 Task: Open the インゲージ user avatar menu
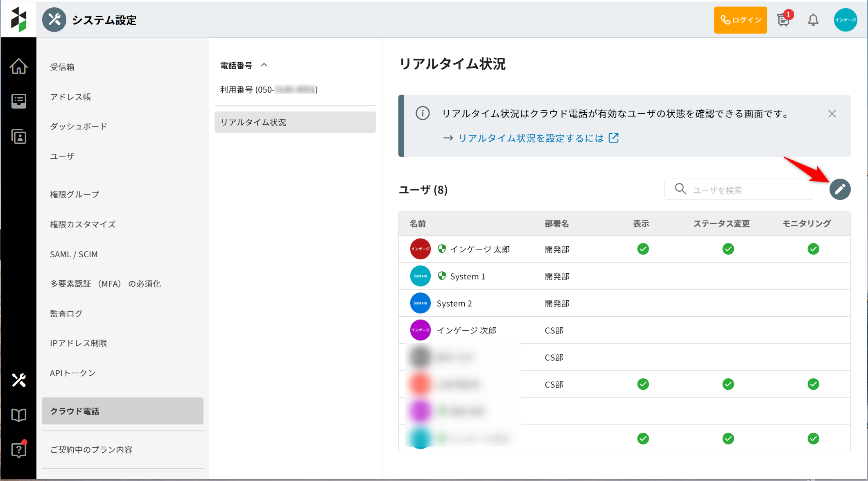845,20
